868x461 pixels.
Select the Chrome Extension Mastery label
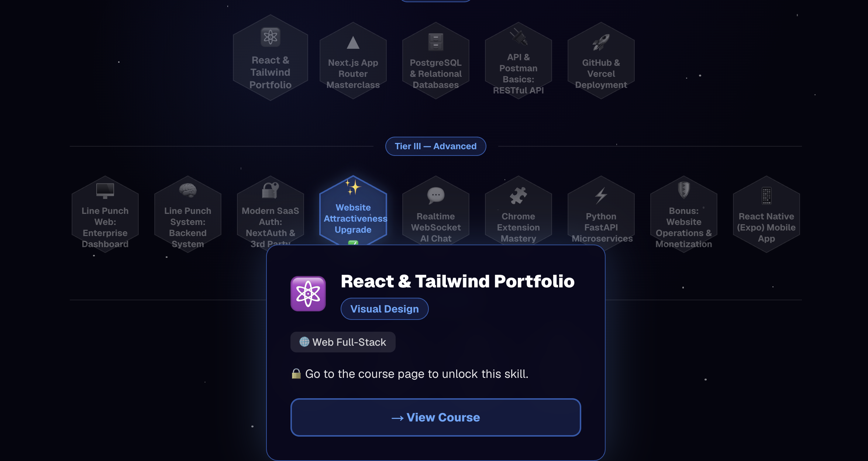pyautogui.click(x=519, y=228)
